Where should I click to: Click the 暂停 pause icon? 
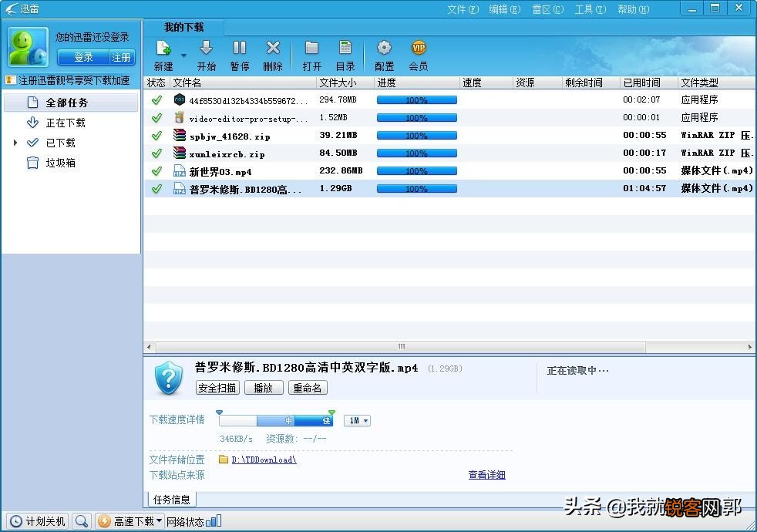point(240,49)
